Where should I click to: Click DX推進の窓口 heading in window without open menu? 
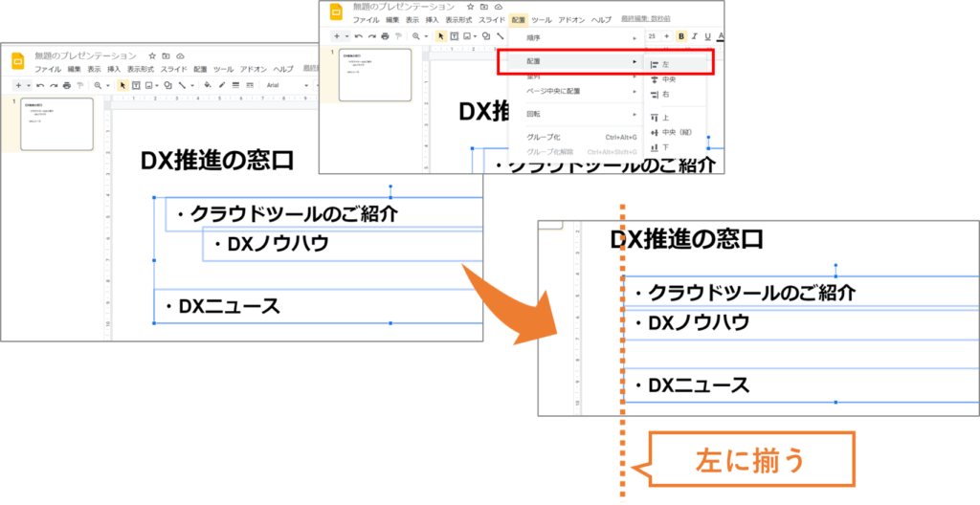(x=217, y=161)
